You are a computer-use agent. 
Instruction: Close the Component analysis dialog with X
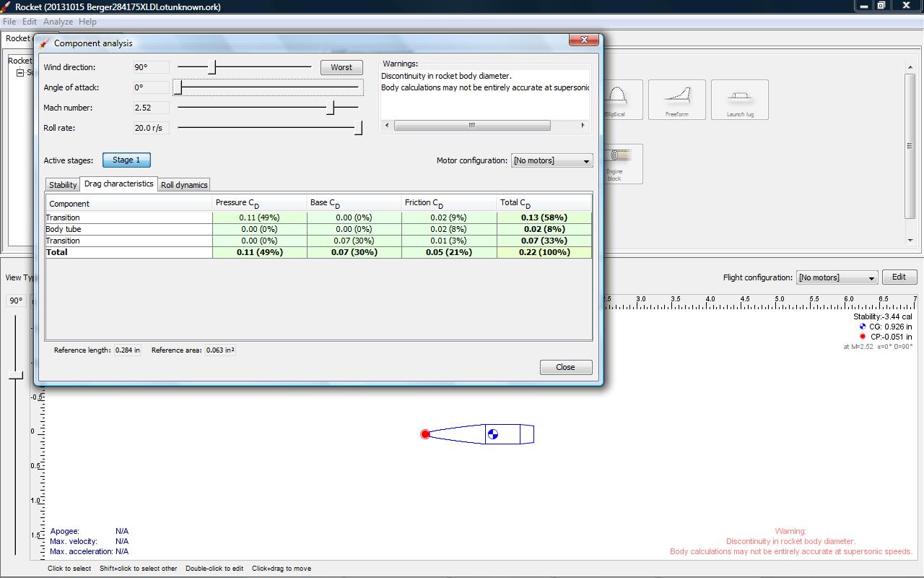[583, 40]
